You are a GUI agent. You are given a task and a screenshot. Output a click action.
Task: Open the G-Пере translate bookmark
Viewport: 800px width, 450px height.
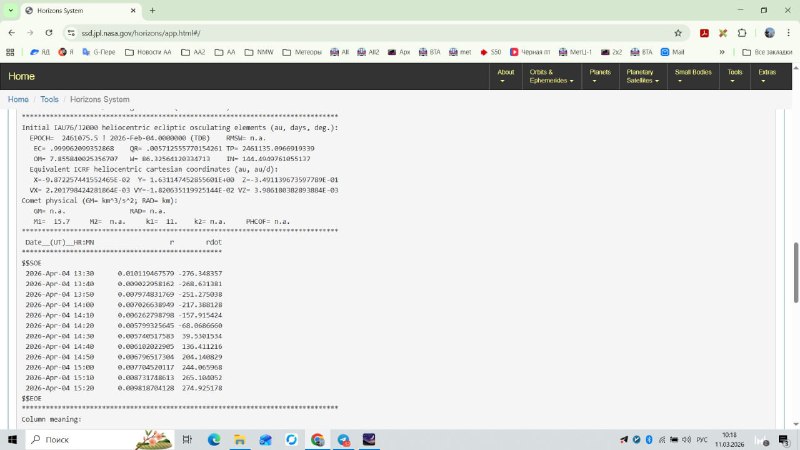click(99, 52)
